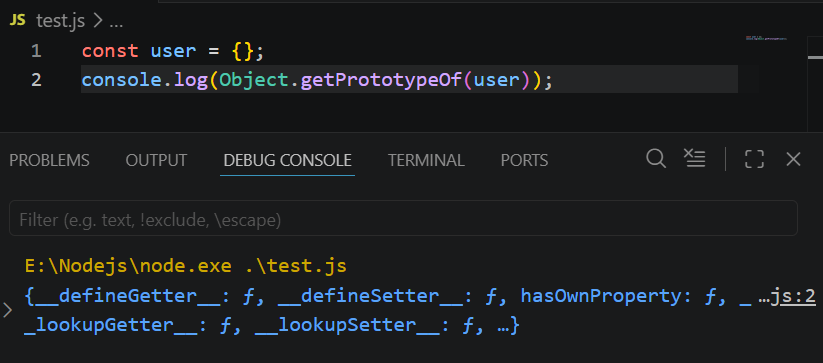Click the JS file icon in breadcrumb

17,20
